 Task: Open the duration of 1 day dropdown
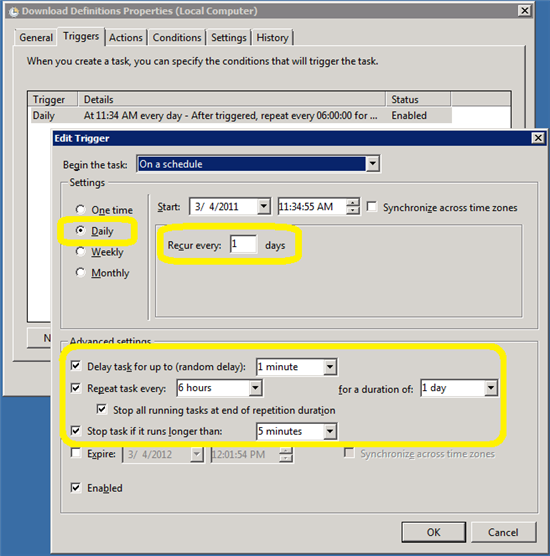click(x=491, y=388)
